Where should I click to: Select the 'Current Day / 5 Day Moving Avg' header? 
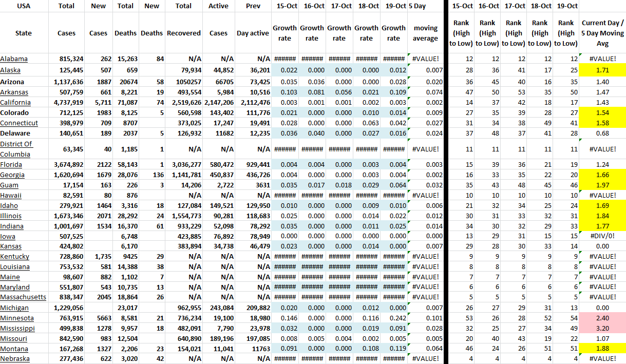[602, 33]
